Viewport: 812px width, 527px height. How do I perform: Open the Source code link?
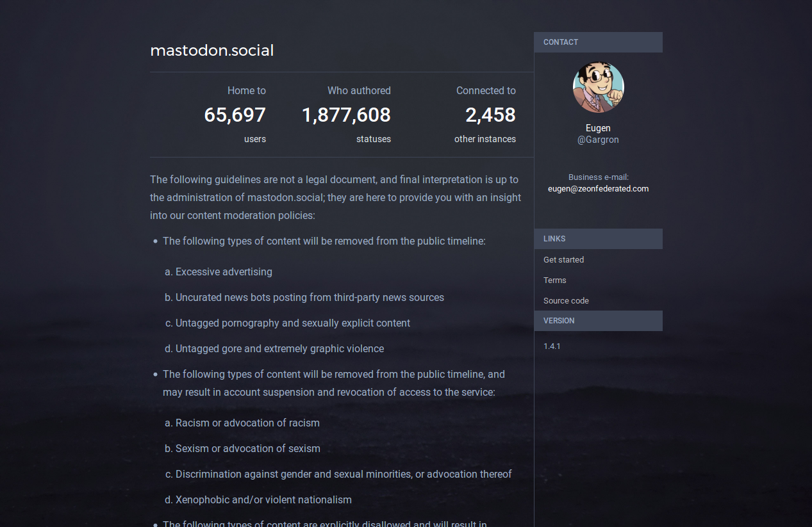(x=566, y=300)
